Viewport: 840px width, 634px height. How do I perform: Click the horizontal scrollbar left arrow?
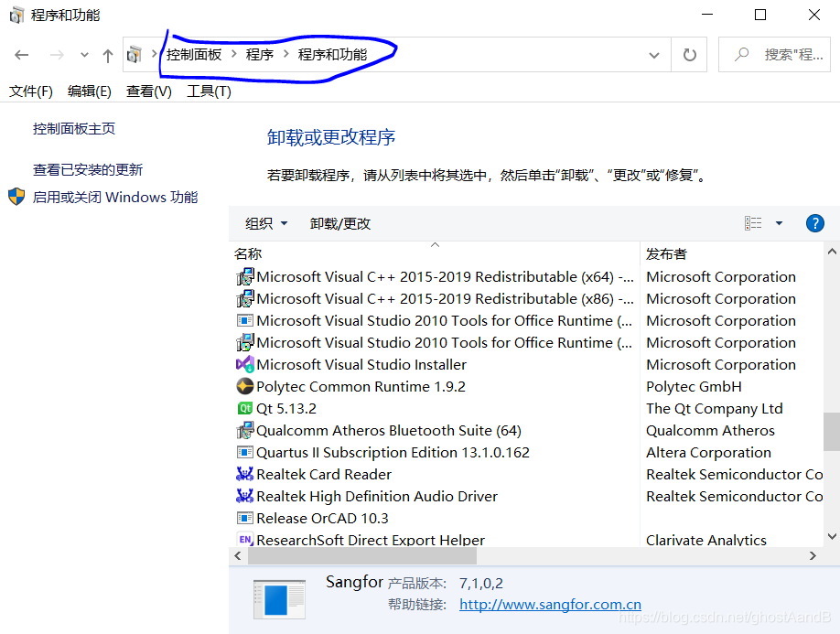[238, 556]
